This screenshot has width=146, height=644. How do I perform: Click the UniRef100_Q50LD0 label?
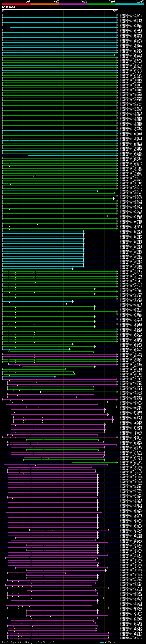[x=131, y=301]
